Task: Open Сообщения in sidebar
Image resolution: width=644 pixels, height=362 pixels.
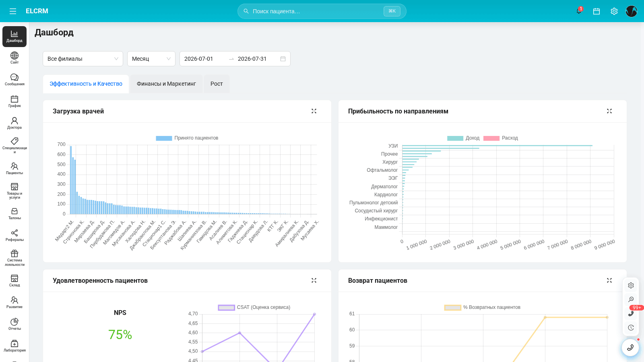Action: tap(14, 80)
